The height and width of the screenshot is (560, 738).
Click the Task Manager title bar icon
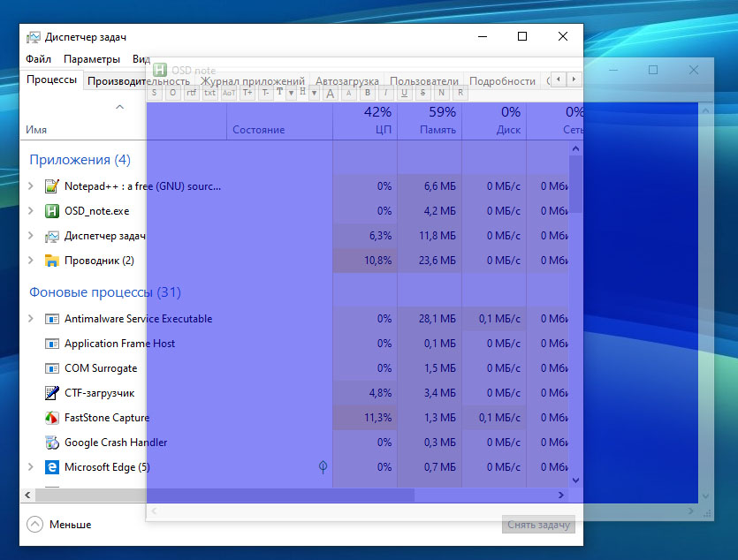coord(34,37)
